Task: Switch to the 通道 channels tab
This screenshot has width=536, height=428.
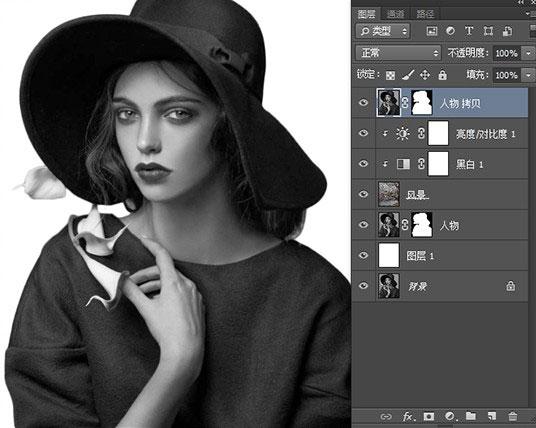Action: 395,14
